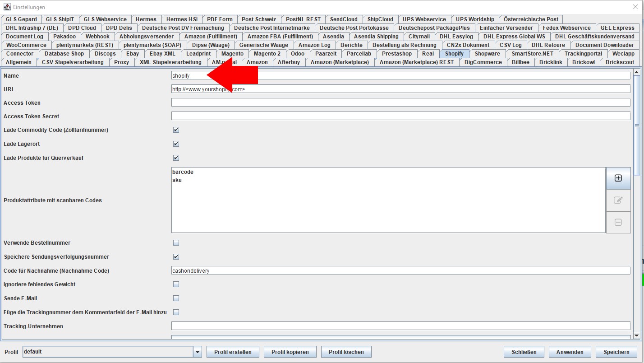The image size is (644, 363).
Task: Click the Schließen button
Action: click(x=524, y=352)
